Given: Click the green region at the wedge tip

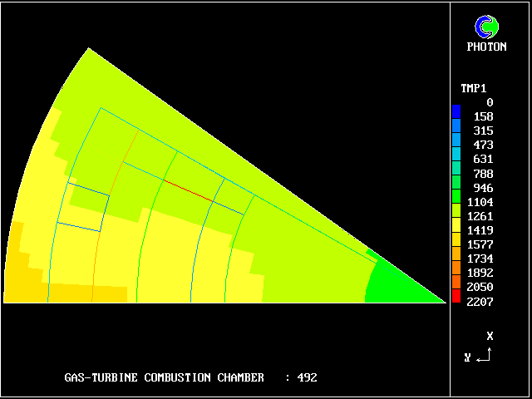Looking at the screenshot, I should [x=399, y=283].
